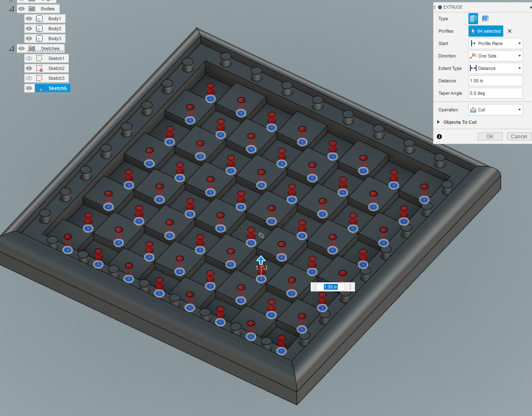The height and width of the screenshot is (416, 532).
Task: Click the blue distance arrow manipulator
Action: 261,260
